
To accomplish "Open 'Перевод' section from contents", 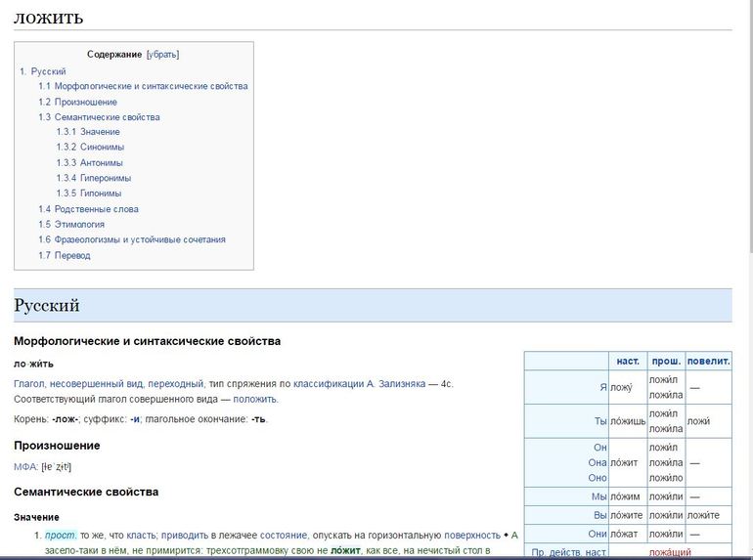I will 72,256.
